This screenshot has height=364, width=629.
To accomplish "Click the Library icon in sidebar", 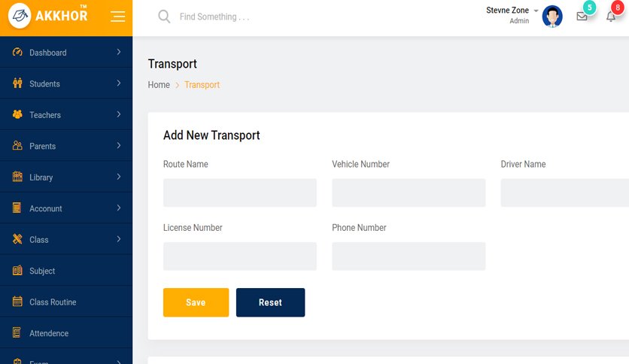I will [x=17, y=177].
